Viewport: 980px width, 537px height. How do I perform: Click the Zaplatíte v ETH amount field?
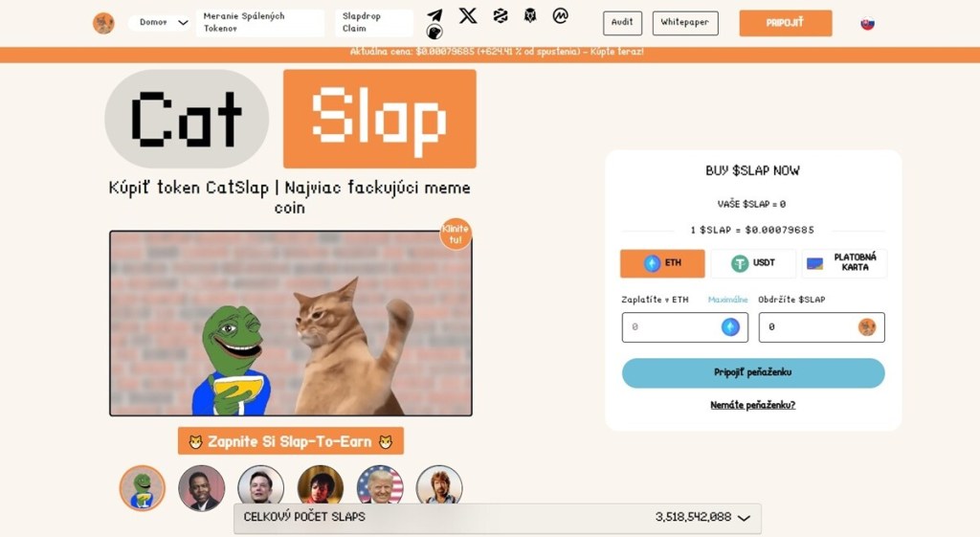coord(685,327)
